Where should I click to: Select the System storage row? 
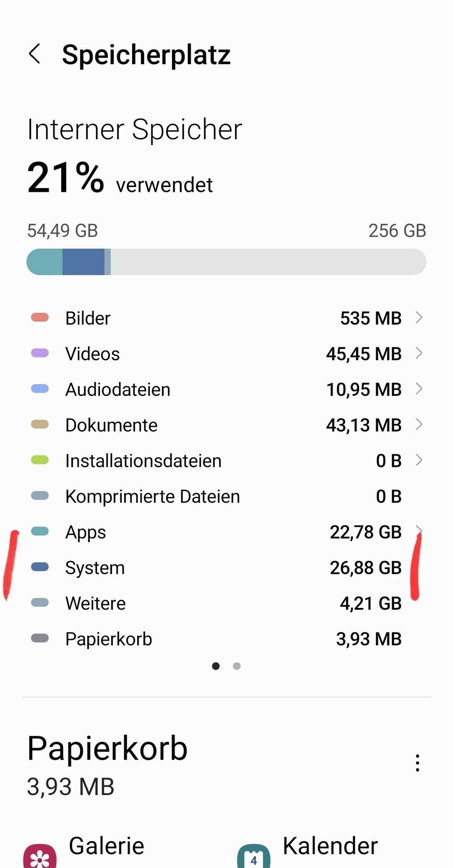pyautogui.click(x=226, y=568)
